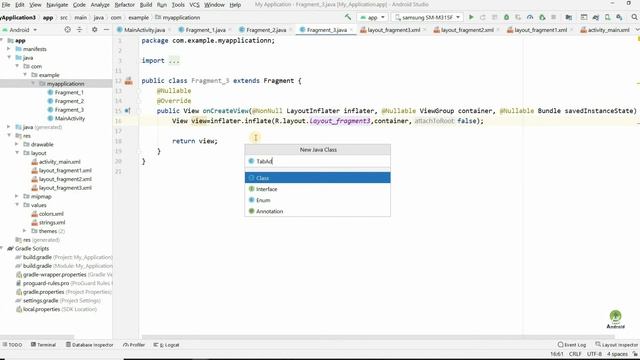Open the TODO tool window
Screen dimensions: 640x360
pyautogui.click(x=12, y=344)
